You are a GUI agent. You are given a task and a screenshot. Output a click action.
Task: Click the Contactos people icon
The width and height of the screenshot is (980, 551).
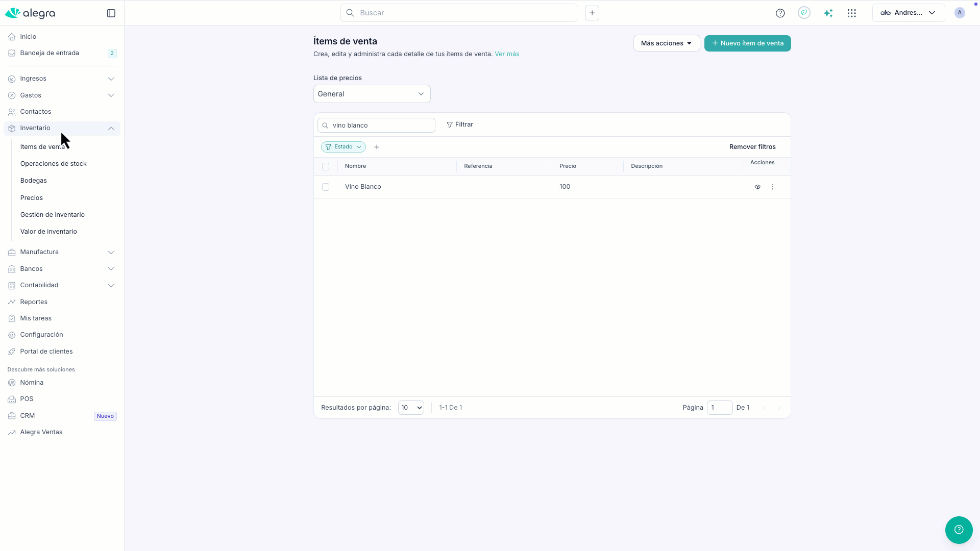(12, 112)
